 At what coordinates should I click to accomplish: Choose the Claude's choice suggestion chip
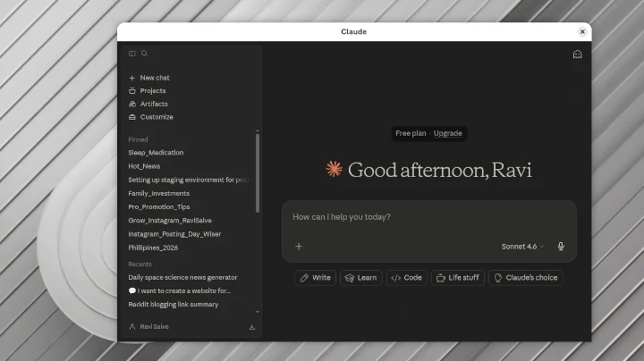[x=524, y=278]
